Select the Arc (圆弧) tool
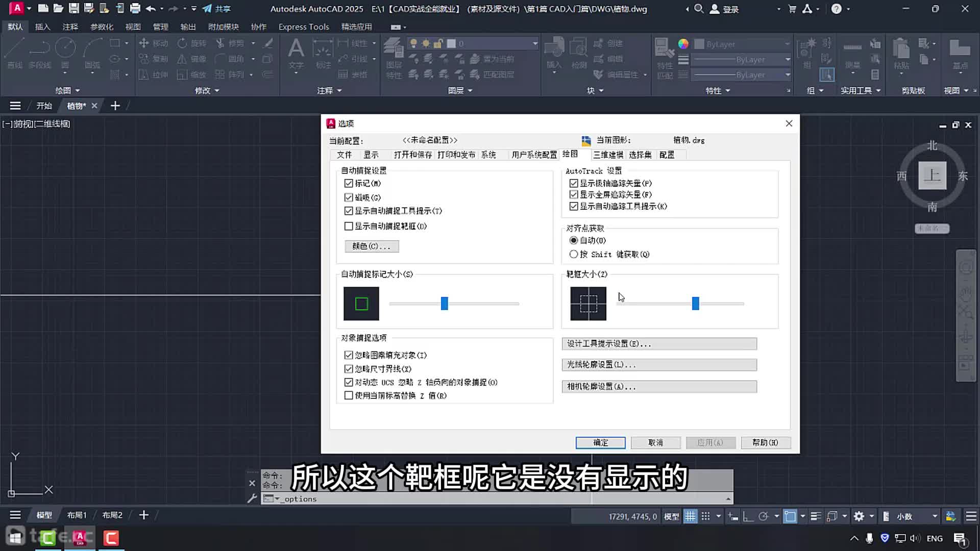The image size is (980, 551). tap(92, 54)
